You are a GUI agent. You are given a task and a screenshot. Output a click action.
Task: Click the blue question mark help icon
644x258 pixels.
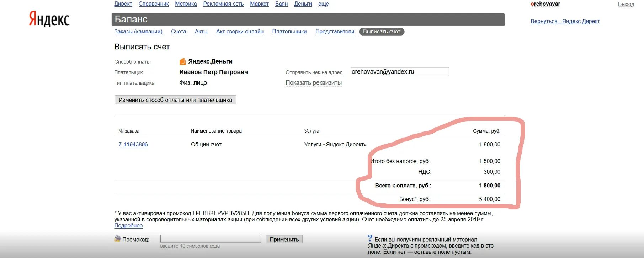coord(370,238)
